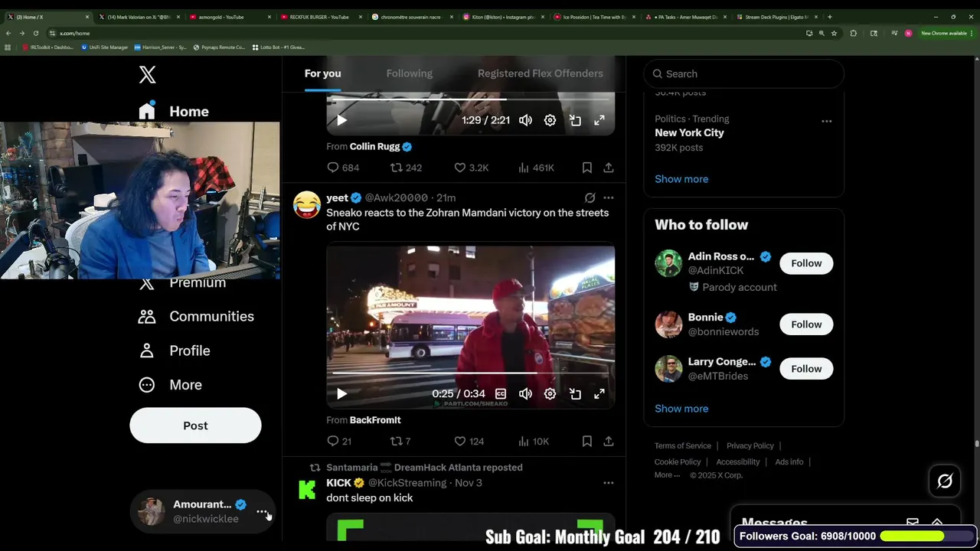Viewport: 980px width, 551px height.
Task: Open the Terms of Service link
Action: 683,446
